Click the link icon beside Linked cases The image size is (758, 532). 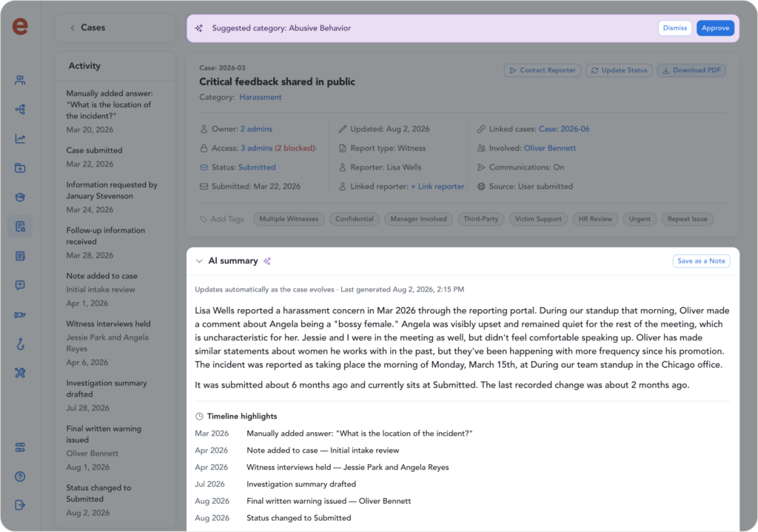tap(481, 129)
